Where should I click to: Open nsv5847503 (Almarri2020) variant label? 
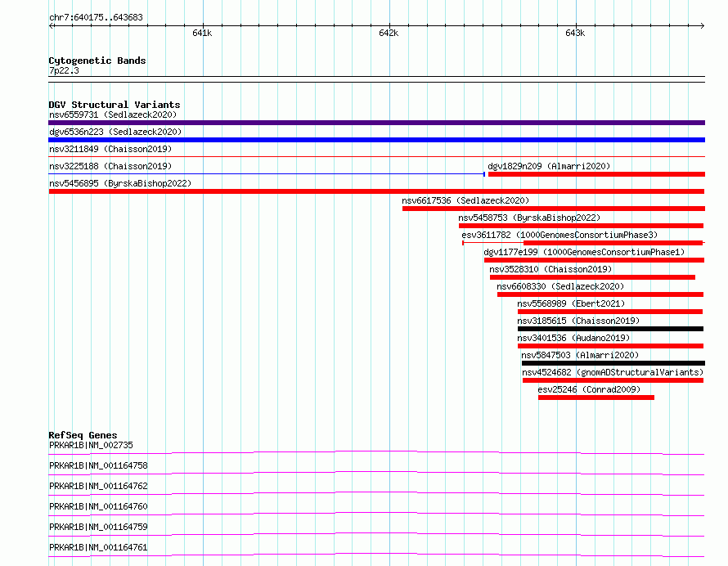click(x=580, y=355)
